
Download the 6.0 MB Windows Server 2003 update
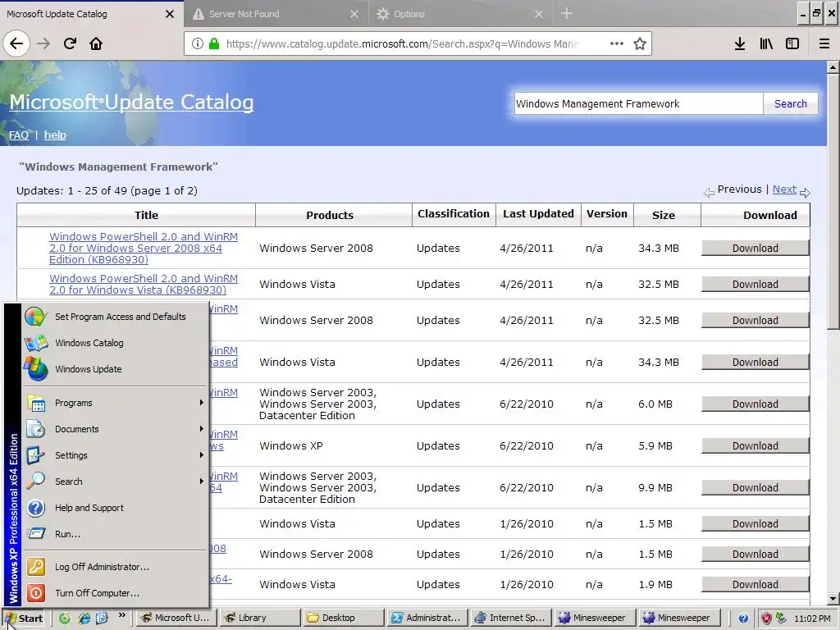pyautogui.click(x=755, y=404)
